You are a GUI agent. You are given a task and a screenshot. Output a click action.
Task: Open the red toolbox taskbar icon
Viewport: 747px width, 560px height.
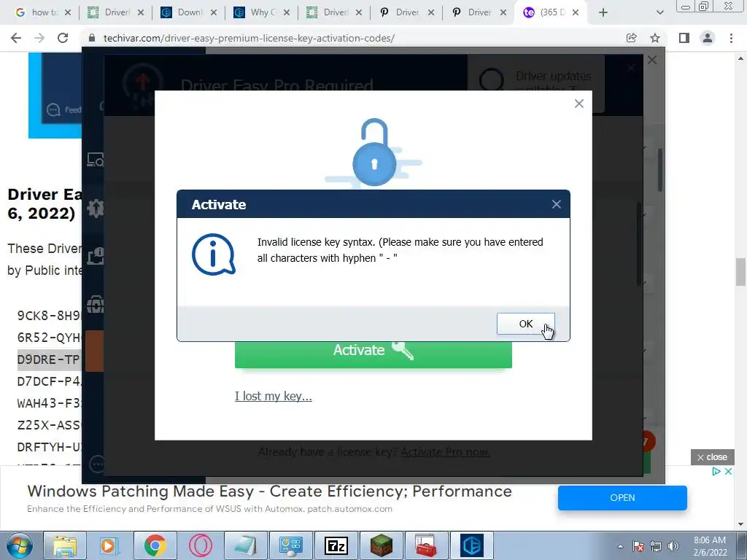click(x=426, y=545)
